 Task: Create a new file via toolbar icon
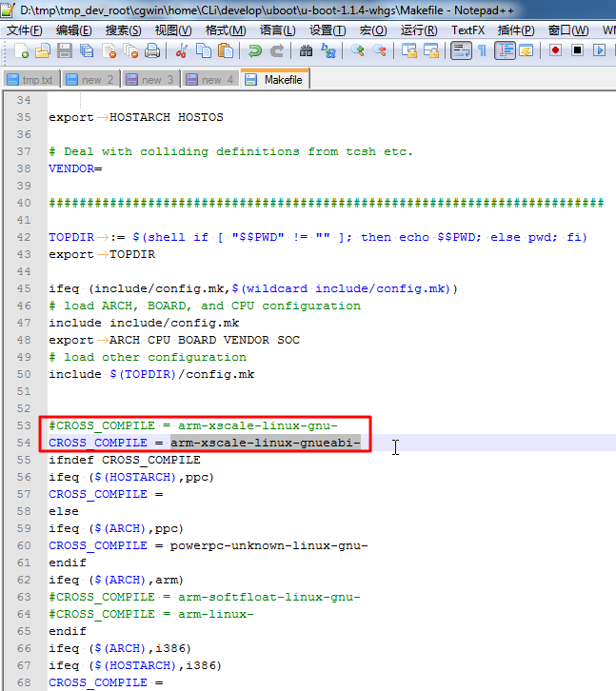[x=21, y=50]
